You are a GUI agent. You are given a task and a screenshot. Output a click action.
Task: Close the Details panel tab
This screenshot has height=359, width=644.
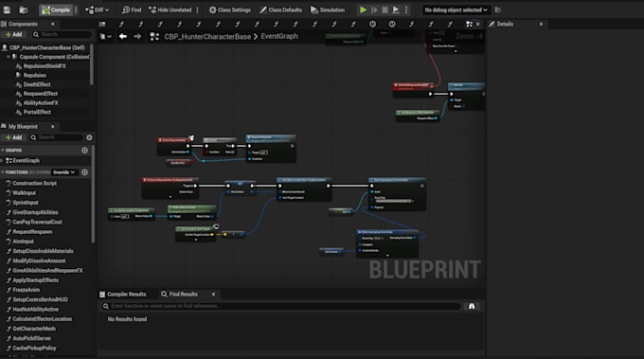tap(541, 25)
